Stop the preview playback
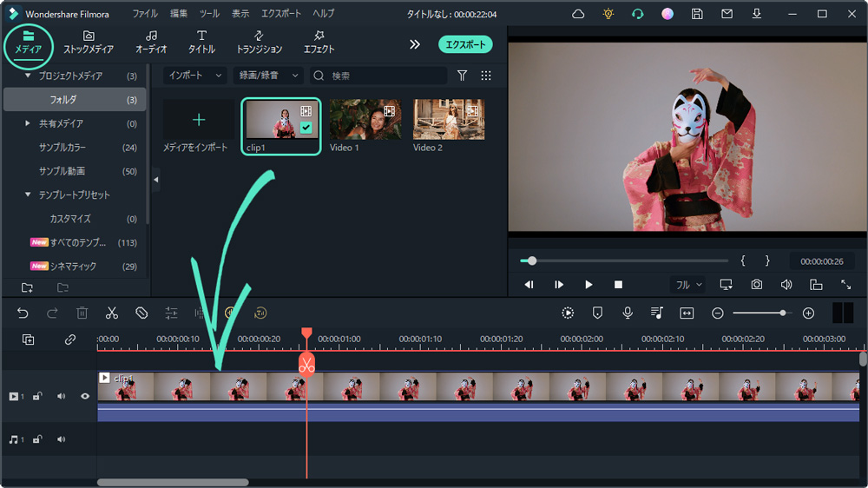This screenshot has width=868, height=488. pyautogui.click(x=618, y=284)
